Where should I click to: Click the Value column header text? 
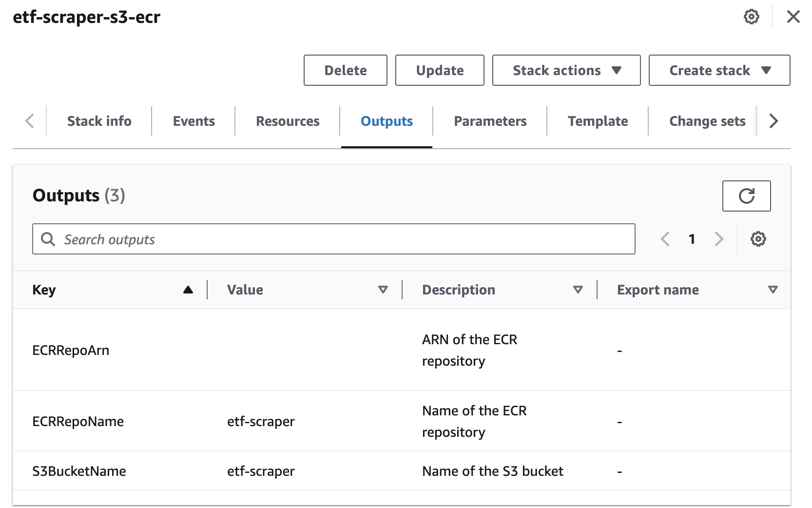pyautogui.click(x=245, y=290)
